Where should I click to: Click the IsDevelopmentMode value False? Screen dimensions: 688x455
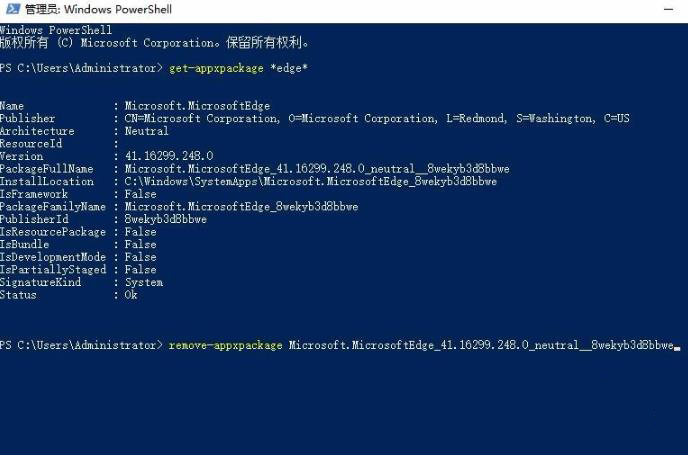click(x=140, y=257)
